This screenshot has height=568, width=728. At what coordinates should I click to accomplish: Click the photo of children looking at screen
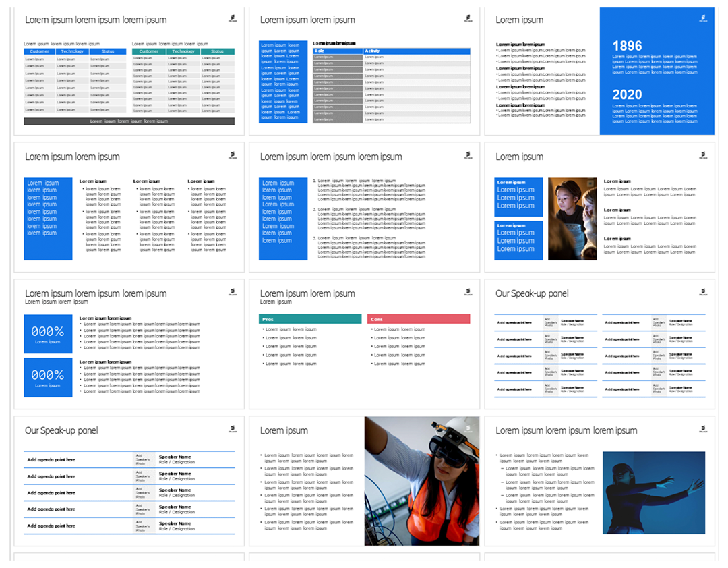click(572, 219)
